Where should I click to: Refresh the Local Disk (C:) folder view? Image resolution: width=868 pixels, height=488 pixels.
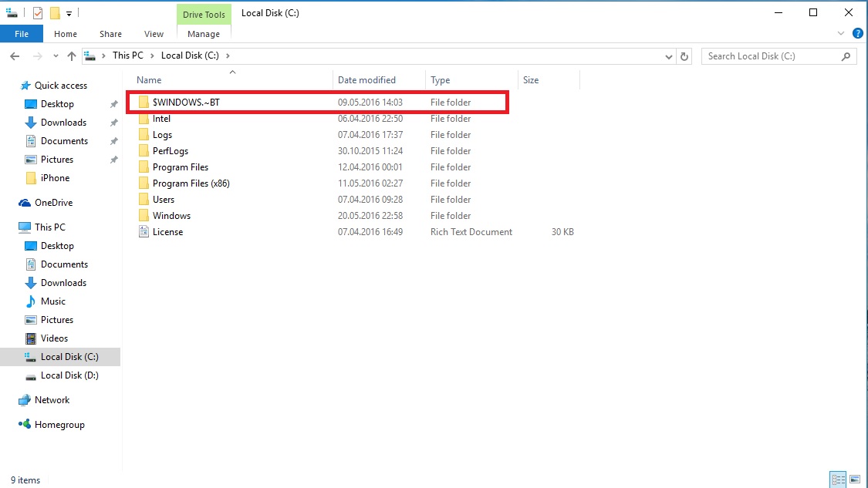click(x=684, y=56)
